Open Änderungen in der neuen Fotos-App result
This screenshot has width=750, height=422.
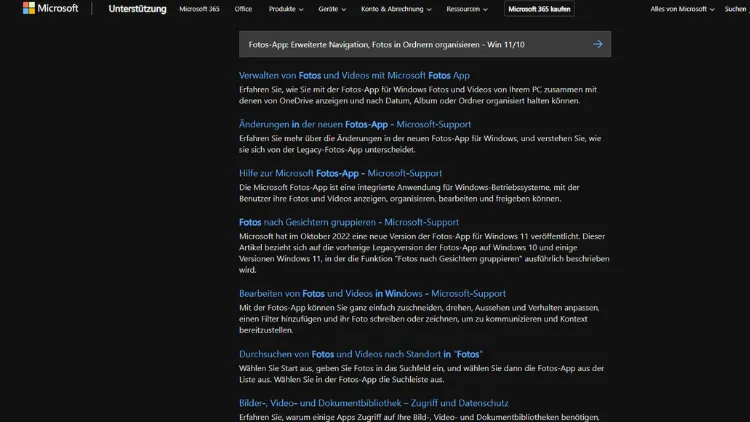pos(355,124)
